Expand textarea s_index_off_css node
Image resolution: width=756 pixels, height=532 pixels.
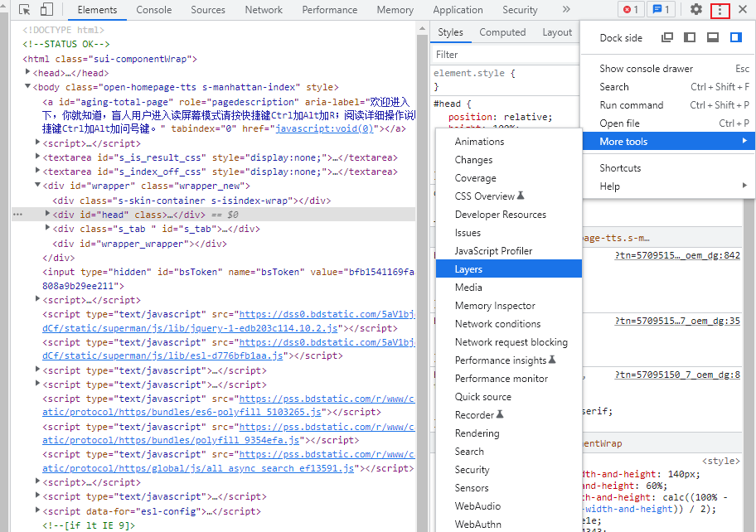click(x=37, y=171)
